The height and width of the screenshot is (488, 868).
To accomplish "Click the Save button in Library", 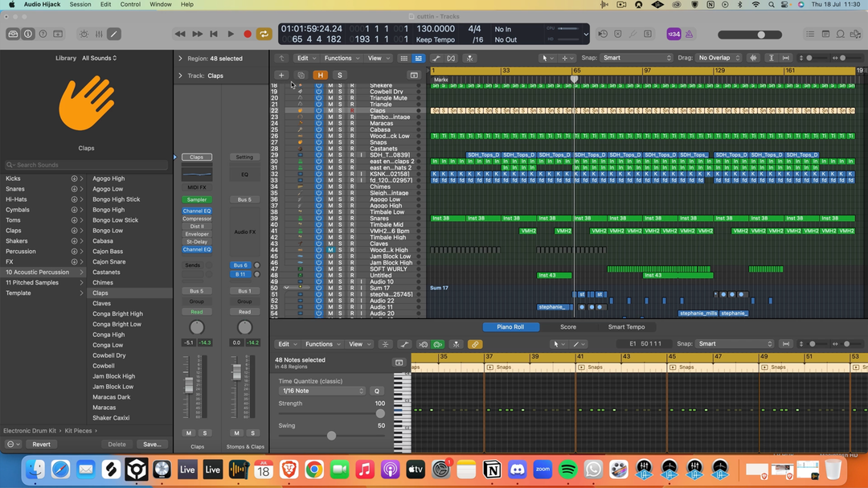I will click(x=151, y=444).
